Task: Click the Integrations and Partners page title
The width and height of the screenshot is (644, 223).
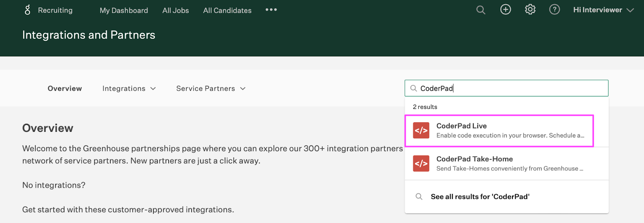Action: (89, 35)
